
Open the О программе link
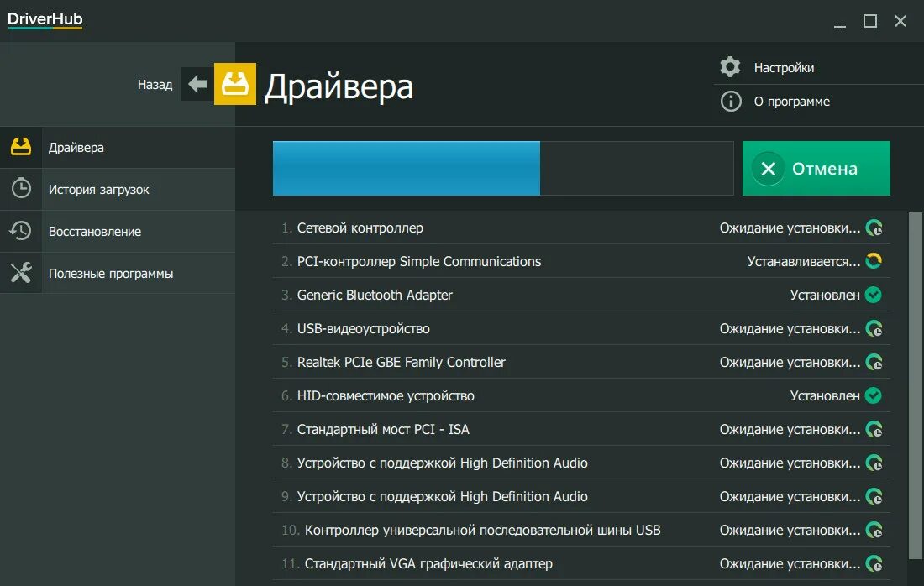pyautogui.click(x=791, y=102)
